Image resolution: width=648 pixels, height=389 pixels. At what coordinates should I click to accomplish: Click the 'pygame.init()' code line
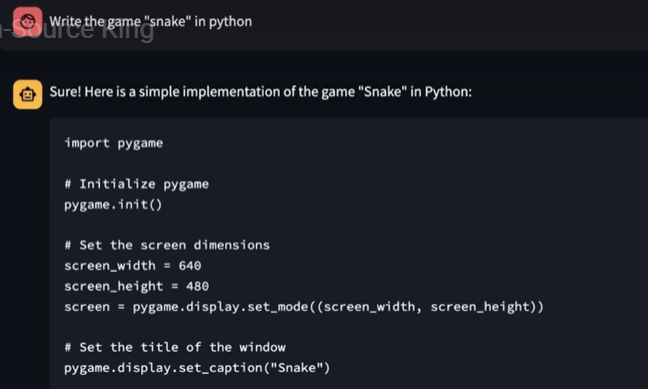point(113,205)
